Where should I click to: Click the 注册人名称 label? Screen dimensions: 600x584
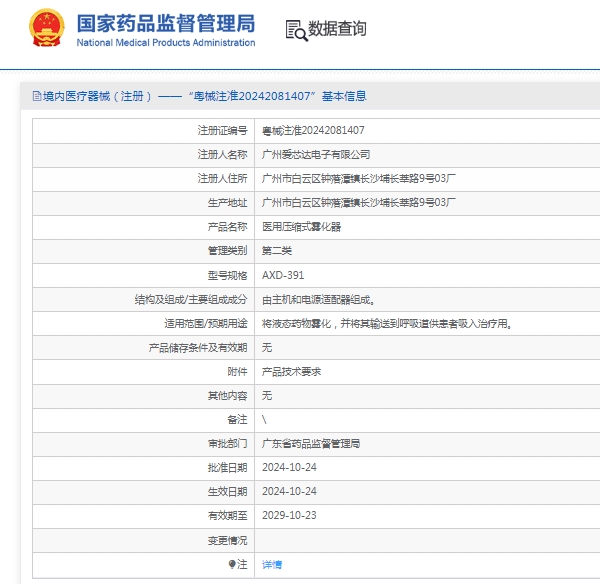[222, 155]
